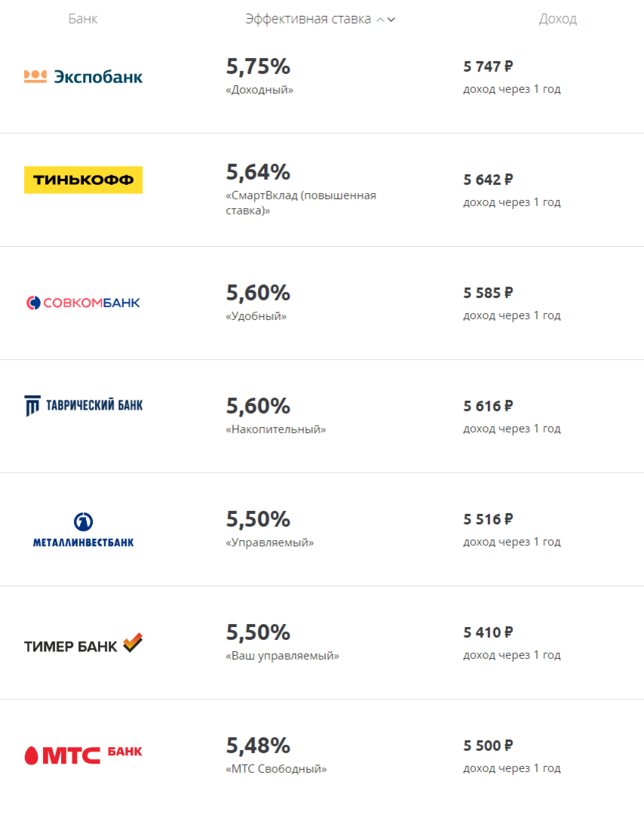The width and height of the screenshot is (644, 818).
Task: Open the «Удобный» deposit link
Action: point(256,316)
